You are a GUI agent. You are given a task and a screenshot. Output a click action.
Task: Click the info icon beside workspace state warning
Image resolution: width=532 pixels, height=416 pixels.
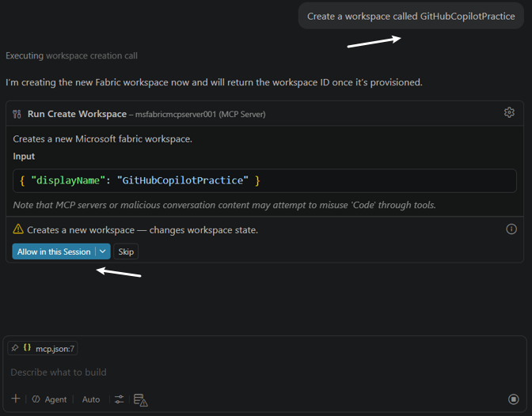point(511,229)
